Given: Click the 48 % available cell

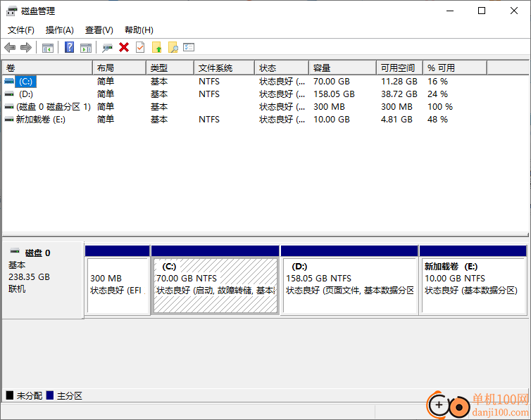Looking at the screenshot, I should [x=437, y=120].
